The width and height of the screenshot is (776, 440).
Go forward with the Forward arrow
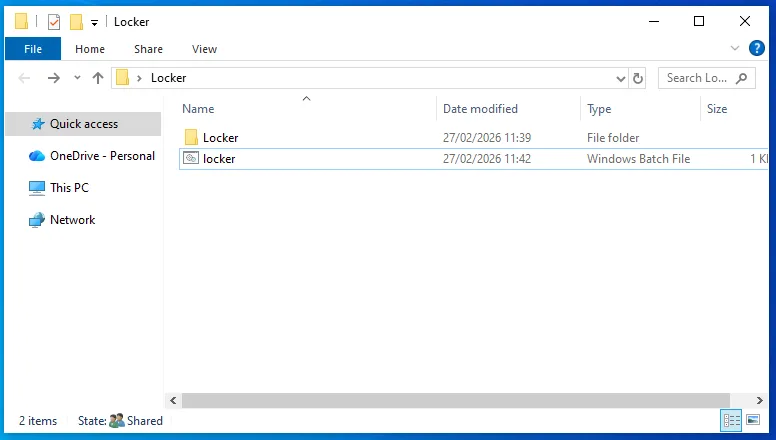[53, 78]
